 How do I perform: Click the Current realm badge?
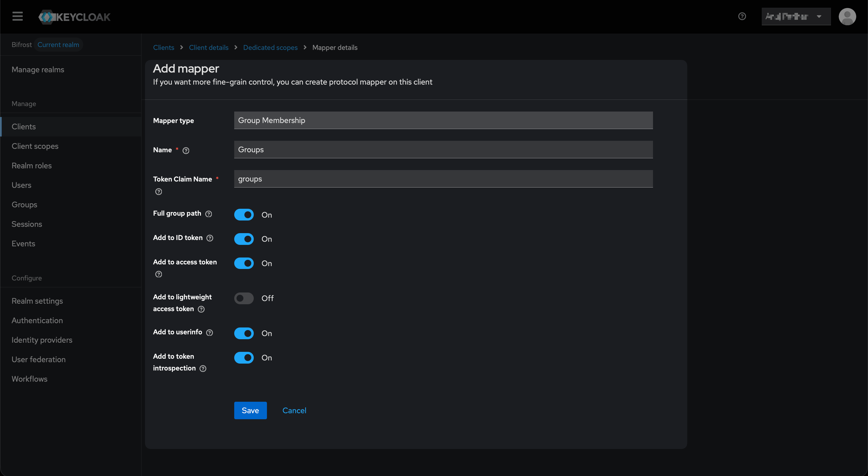(58, 44)
